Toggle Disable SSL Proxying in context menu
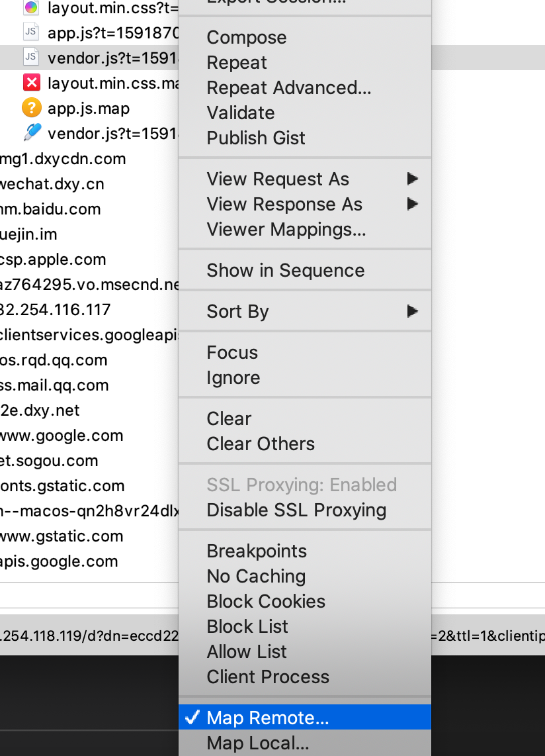 (296, 510)
